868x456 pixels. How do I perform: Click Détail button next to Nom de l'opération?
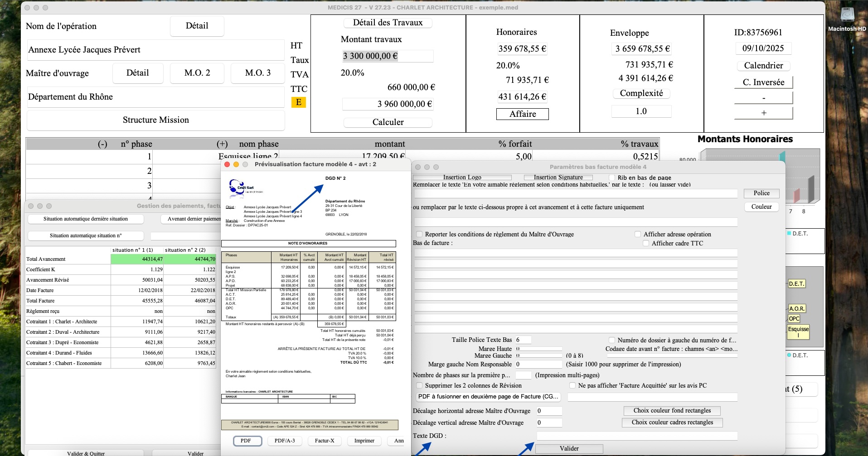(x=197, y=26)
